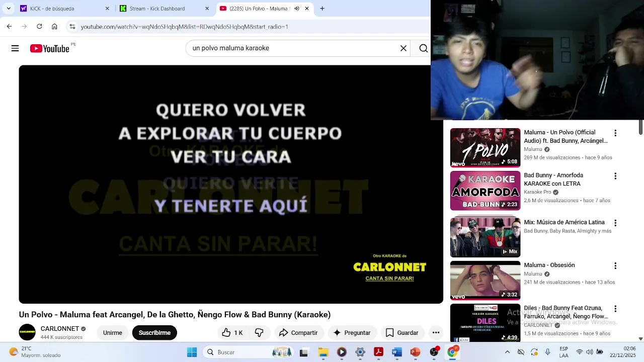Close the KICK - de búsqueda tab

click(107, 9)
